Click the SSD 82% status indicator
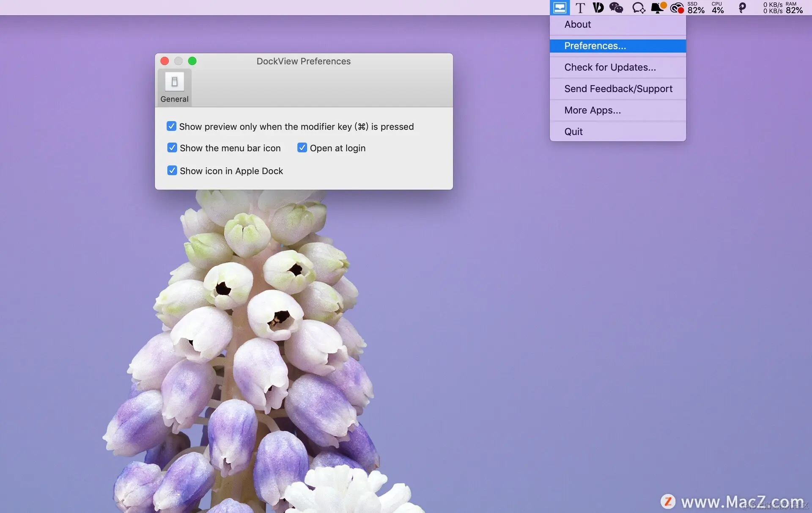 click(x=696, y=8)
